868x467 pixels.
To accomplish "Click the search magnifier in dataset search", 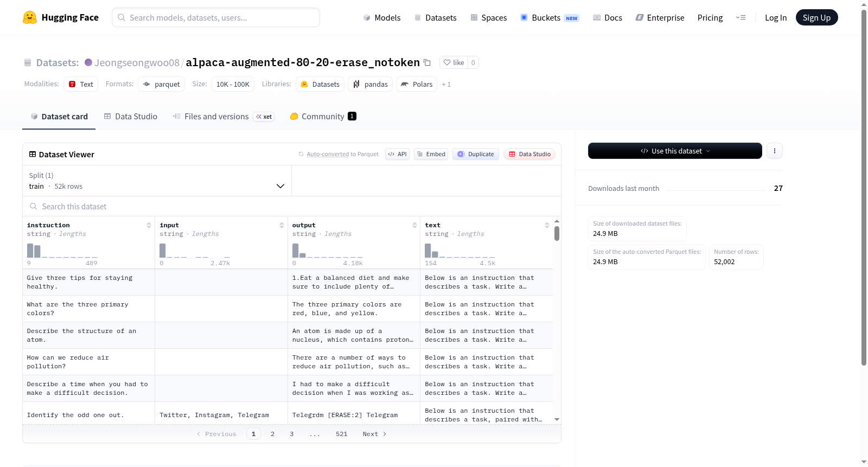I will 34,206.
